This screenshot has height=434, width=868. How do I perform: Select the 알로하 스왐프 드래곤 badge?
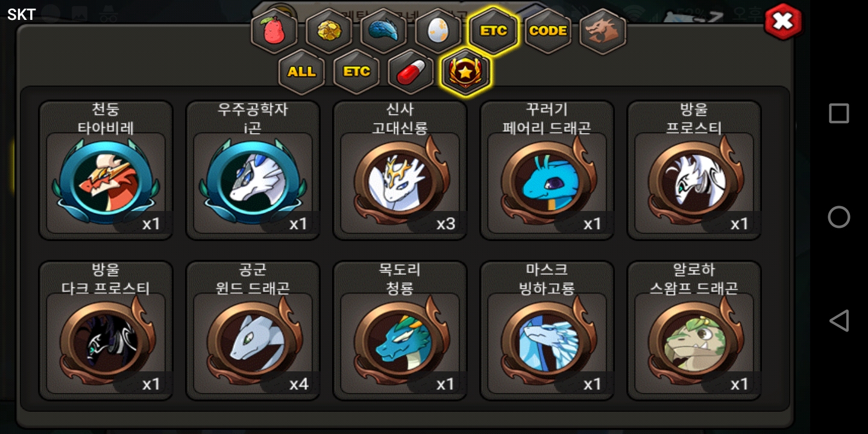[x=694, y=330]
